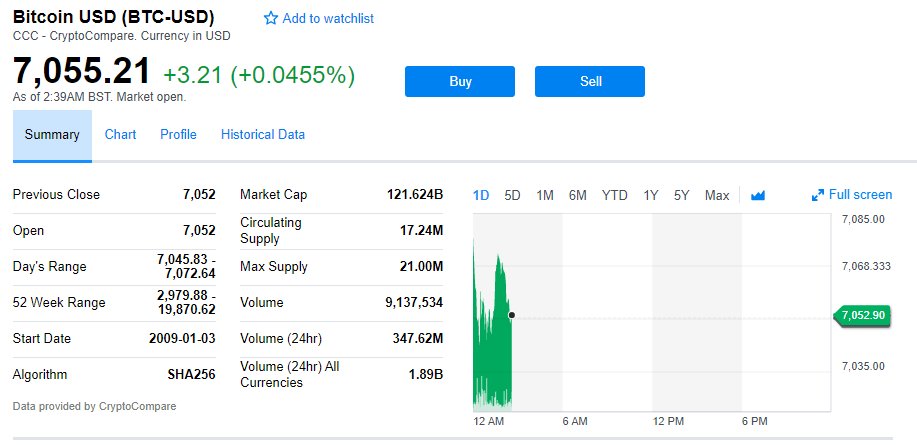Image resolution: width=917 pixels, height=445 pixels.
Task: Open the Summary tab
Action: point(52,135)
